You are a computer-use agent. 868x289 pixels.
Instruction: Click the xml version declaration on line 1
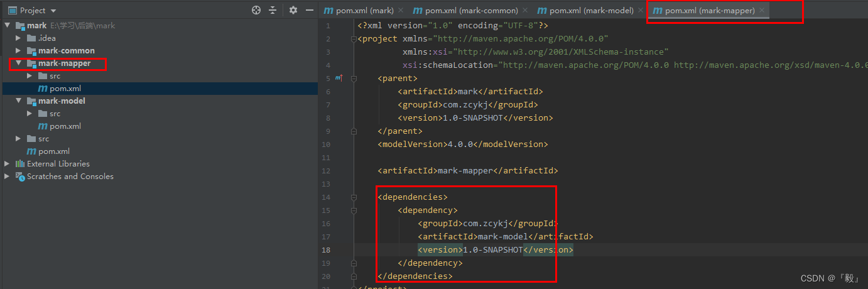tap(453, 25)
